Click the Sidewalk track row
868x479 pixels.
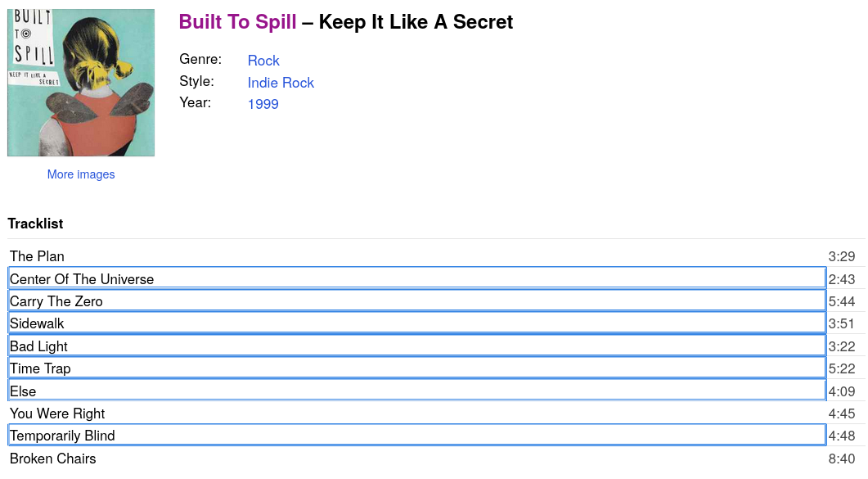coord(37,323)
